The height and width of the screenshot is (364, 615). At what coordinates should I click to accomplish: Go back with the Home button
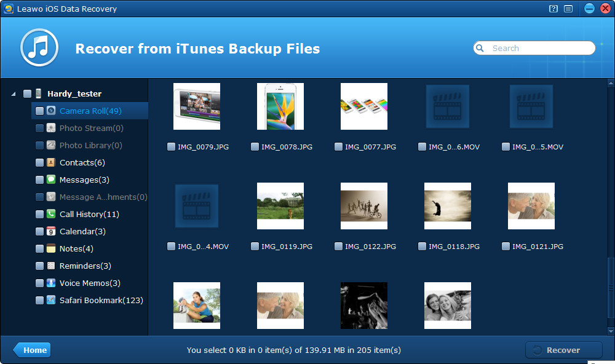click(32, 350)
